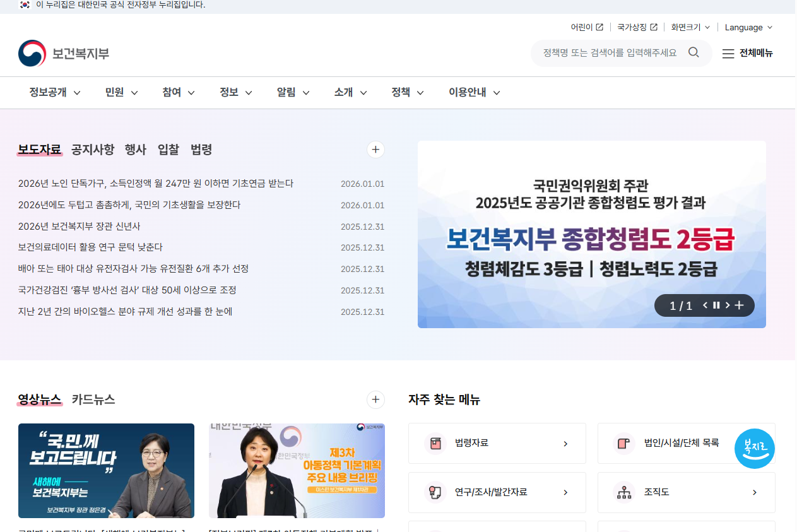Expand the 화면크기 dropdown
This screenshot has width=797, height=532.
pyautogui.click(x=689, y=27)
